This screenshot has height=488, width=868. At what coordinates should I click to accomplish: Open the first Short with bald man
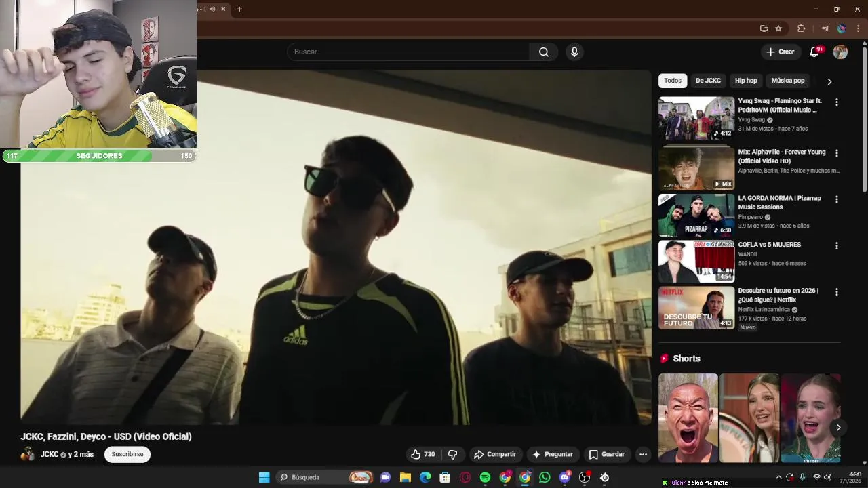coord(688,418)
